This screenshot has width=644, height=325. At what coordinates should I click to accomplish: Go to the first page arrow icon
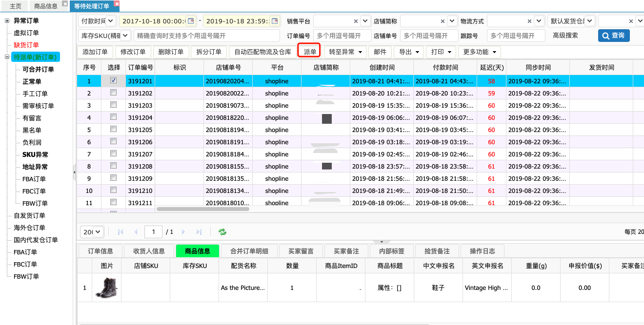[x=121, y=232]
